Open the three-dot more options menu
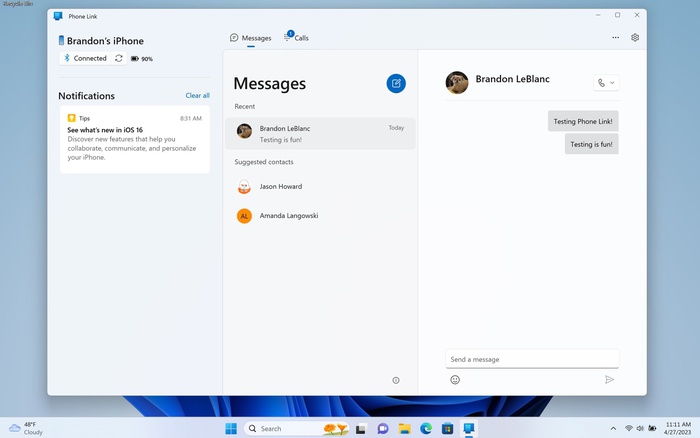700x438 pixels. (x=616, y=38)
